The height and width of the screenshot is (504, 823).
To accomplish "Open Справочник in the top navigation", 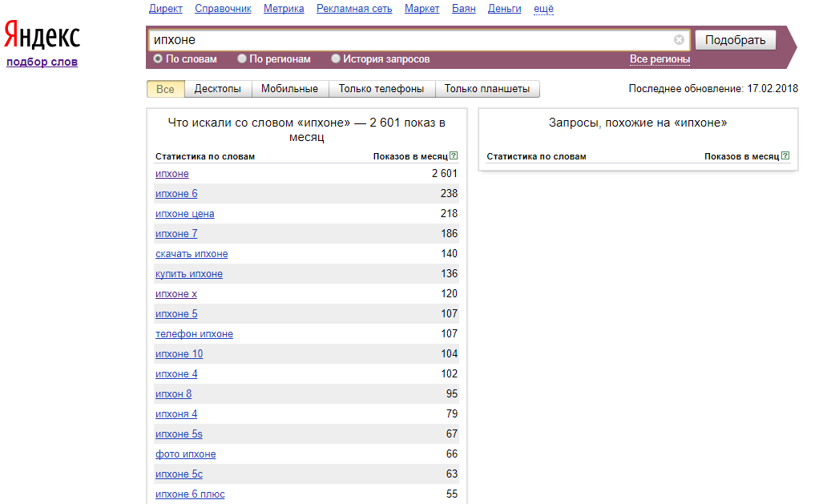I will coord(223,8).
